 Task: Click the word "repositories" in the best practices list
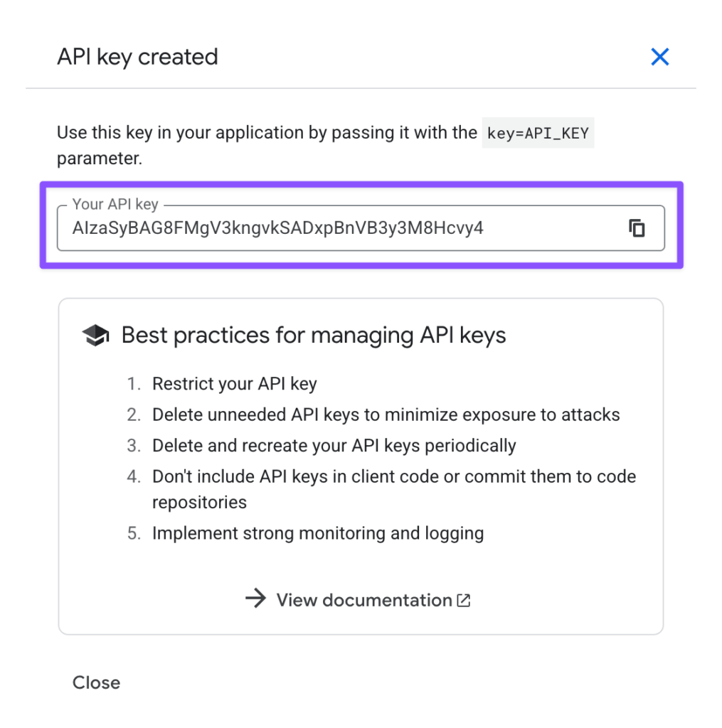click(199, 502)
